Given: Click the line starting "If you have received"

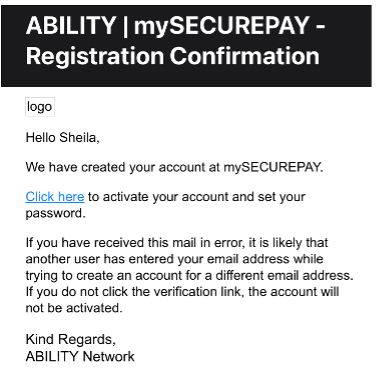Looking at the screenshot, I should [x=177, y=242].
